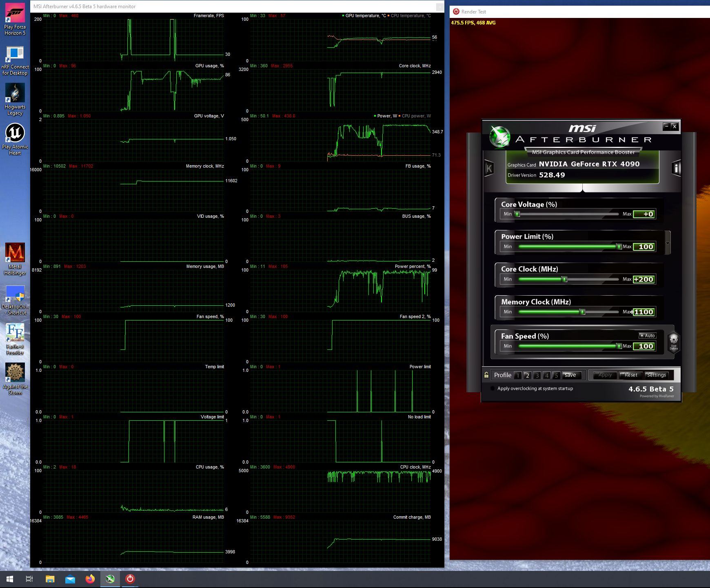Select profile slot 4
The width and height of the screenshot is (710, 588).
(x=547, y=376)
